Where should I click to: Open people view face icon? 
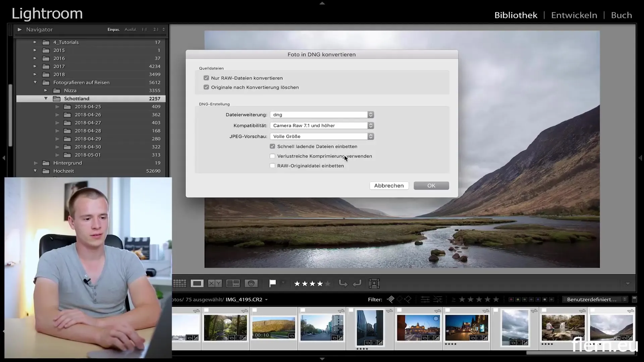[251, 284]
